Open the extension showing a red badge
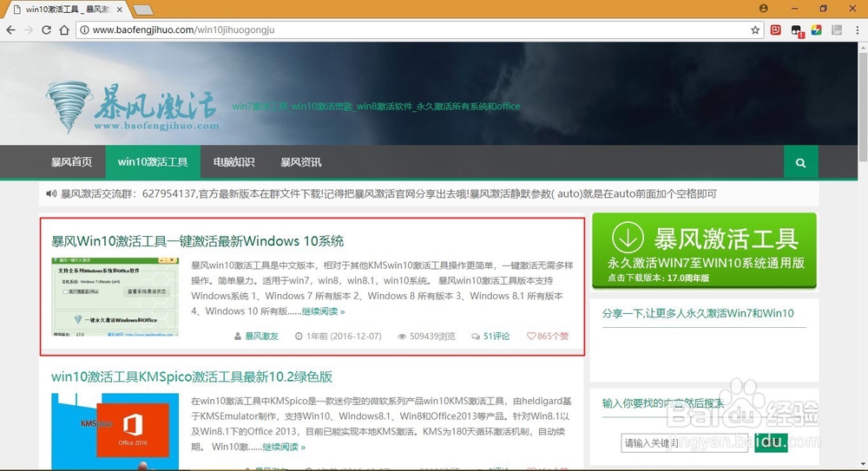Screen dimensions: 868x471 pos(797,31)
